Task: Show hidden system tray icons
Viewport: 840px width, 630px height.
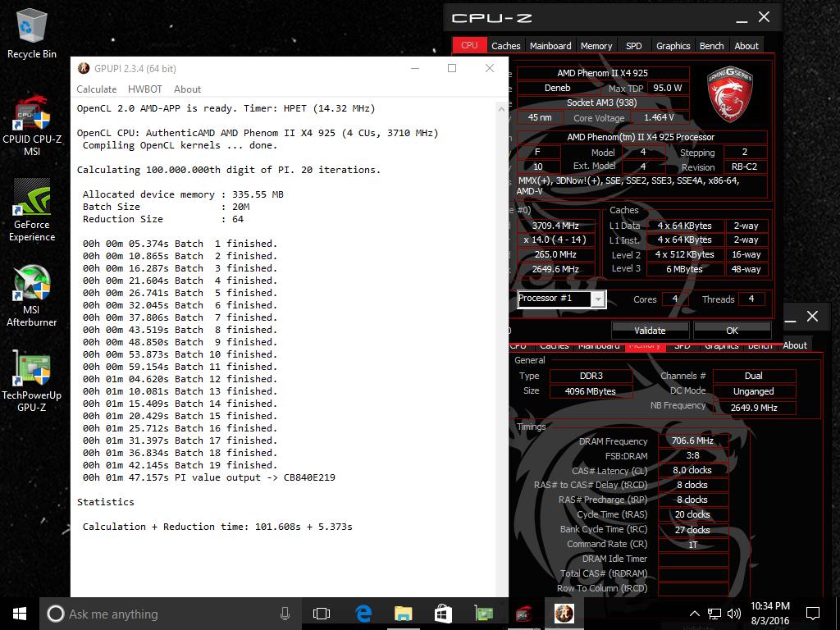Action: point(694,614)
